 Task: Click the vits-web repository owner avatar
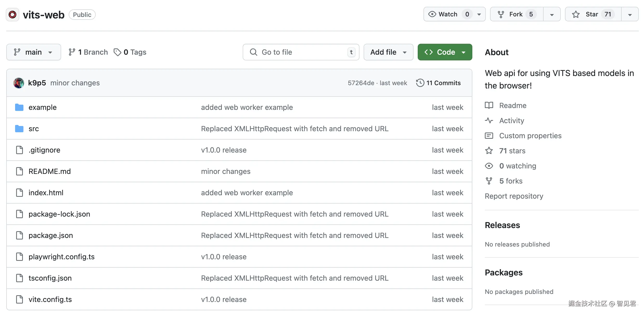[x=12, y=15]
